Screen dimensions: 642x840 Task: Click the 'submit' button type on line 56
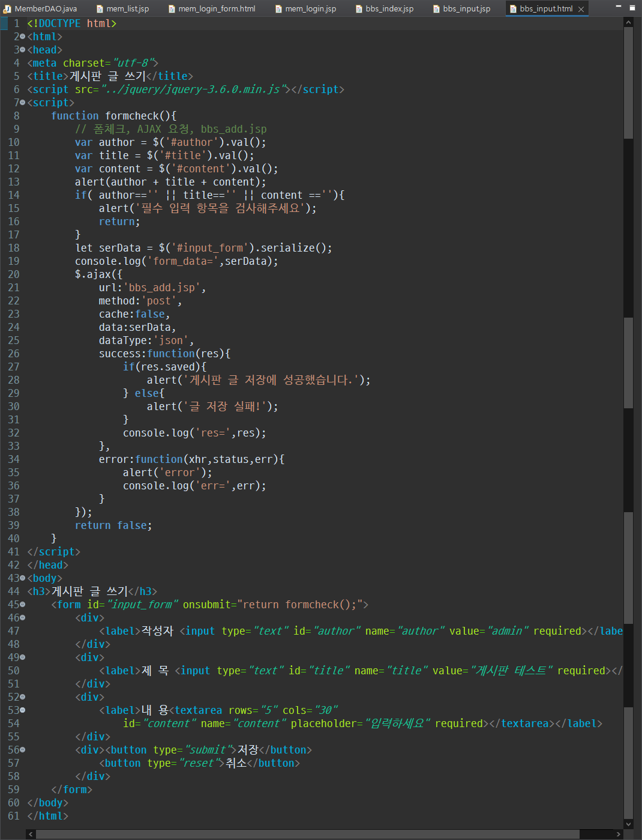point(208,750)
